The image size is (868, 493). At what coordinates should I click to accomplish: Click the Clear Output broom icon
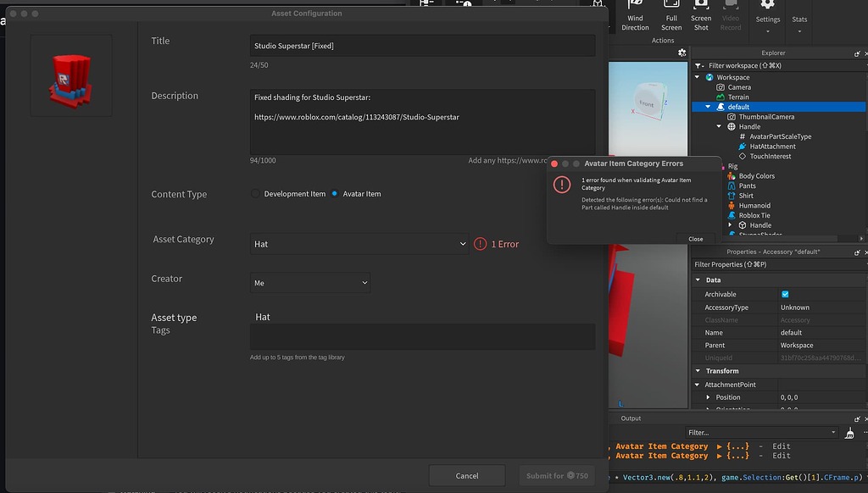(x=850, y=433)
